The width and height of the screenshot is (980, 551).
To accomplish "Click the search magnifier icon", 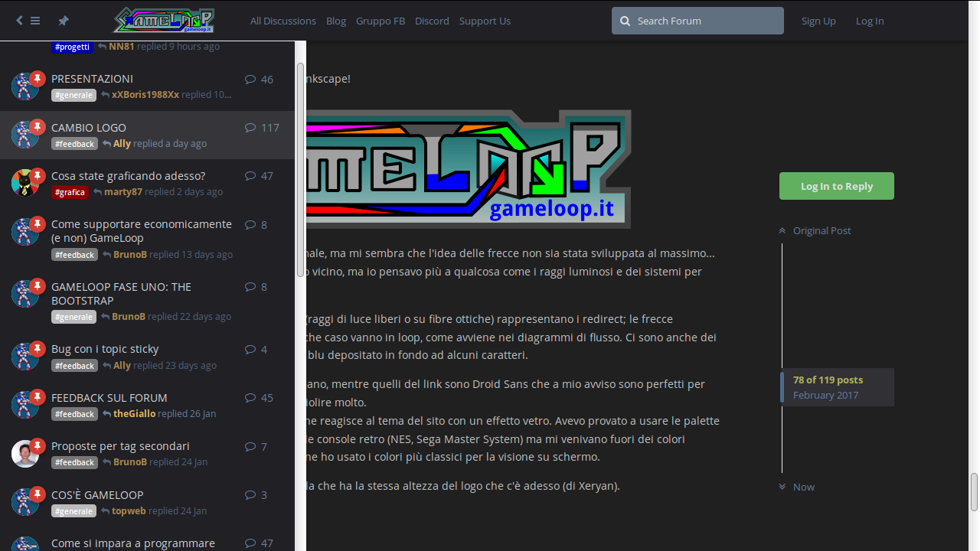I will 625,21.
